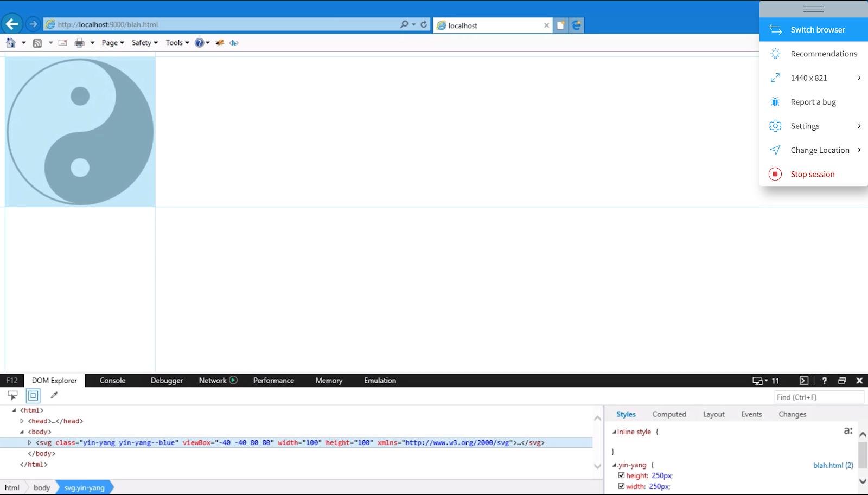This screenshot has height=495, width=868.
Task: Open the Tools dropdown menu
Action: click(177, 43)
